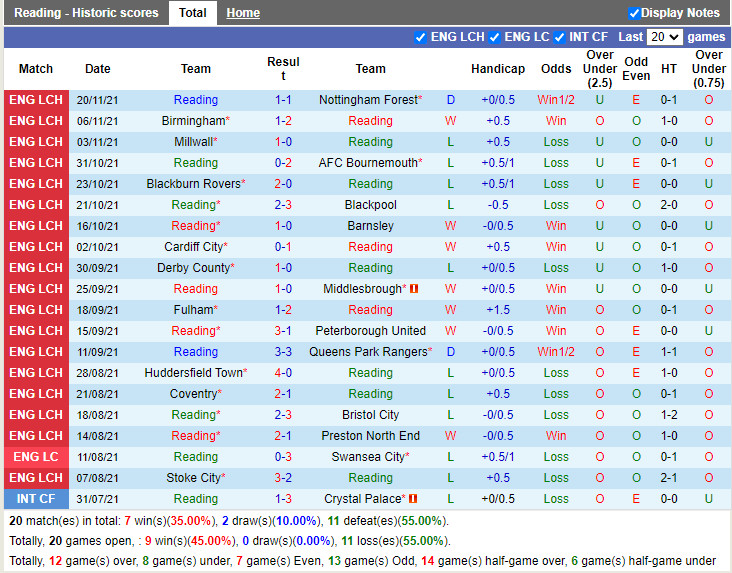Open Nottingham Forest team link
The image size is (732, 573).
(x=367, y=100)
